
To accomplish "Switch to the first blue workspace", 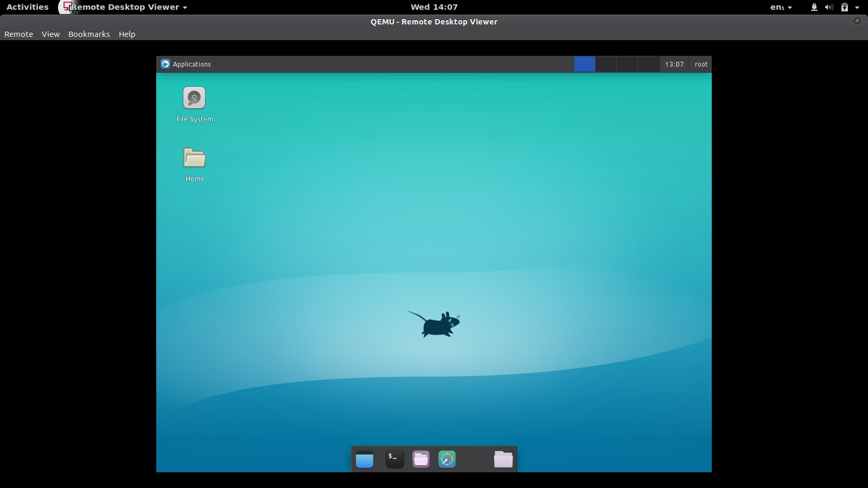I will (x=585, y=64).
